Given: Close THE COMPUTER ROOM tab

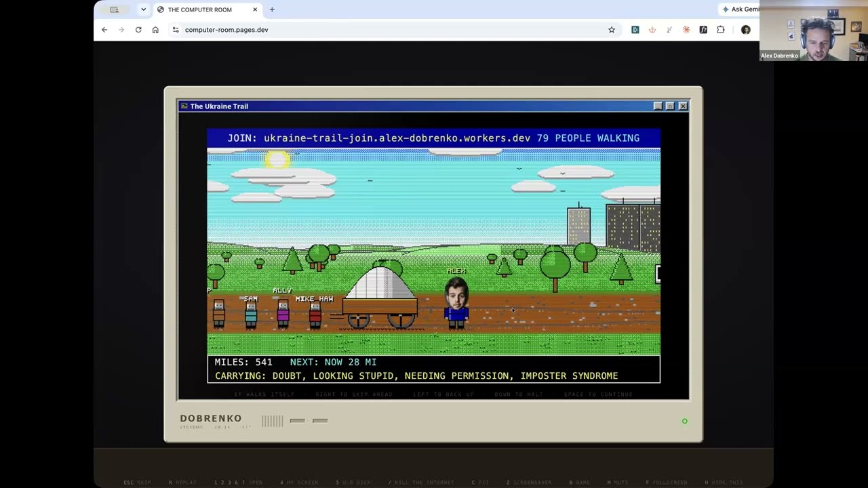Looking at the screenshot, I should tap(255, 9).
